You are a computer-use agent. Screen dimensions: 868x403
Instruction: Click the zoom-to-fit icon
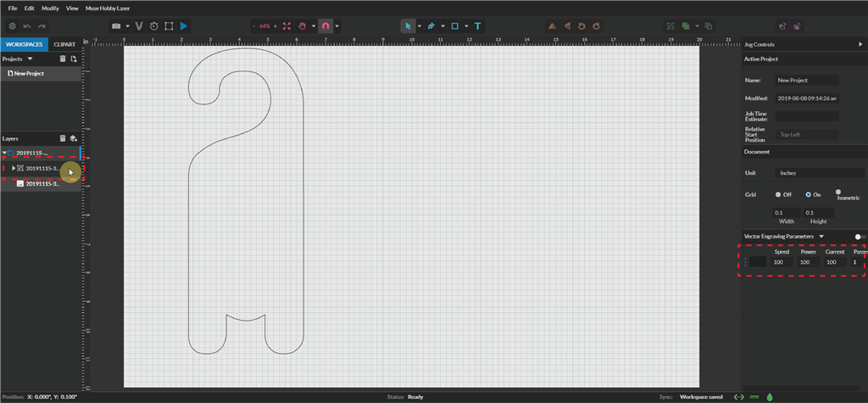pos(286,26)
